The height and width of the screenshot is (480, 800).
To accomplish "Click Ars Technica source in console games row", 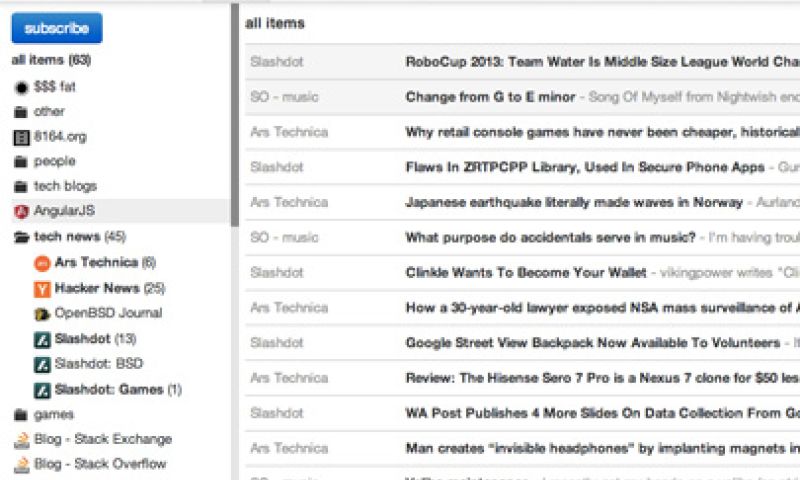I will click(x=289, y=132).
